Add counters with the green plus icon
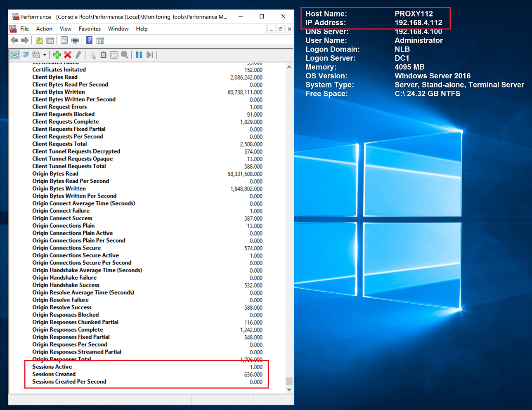This screenshot has height=410, width=532. (57, 54)
